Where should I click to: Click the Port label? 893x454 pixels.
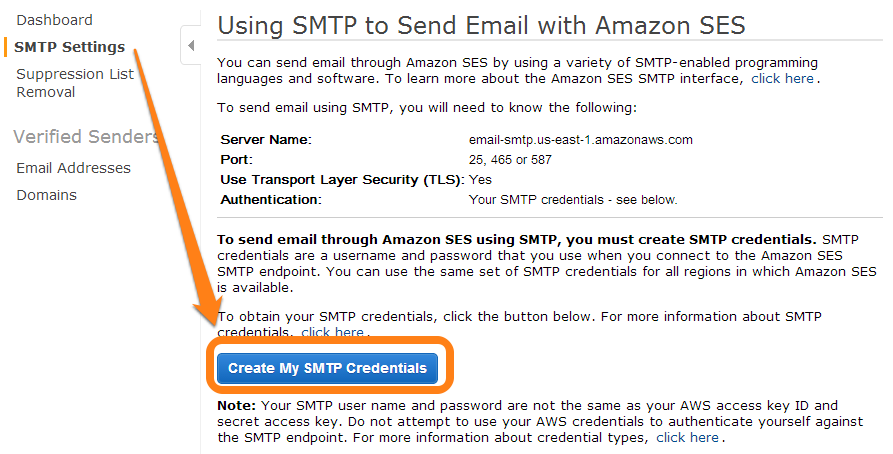point(236,159)
